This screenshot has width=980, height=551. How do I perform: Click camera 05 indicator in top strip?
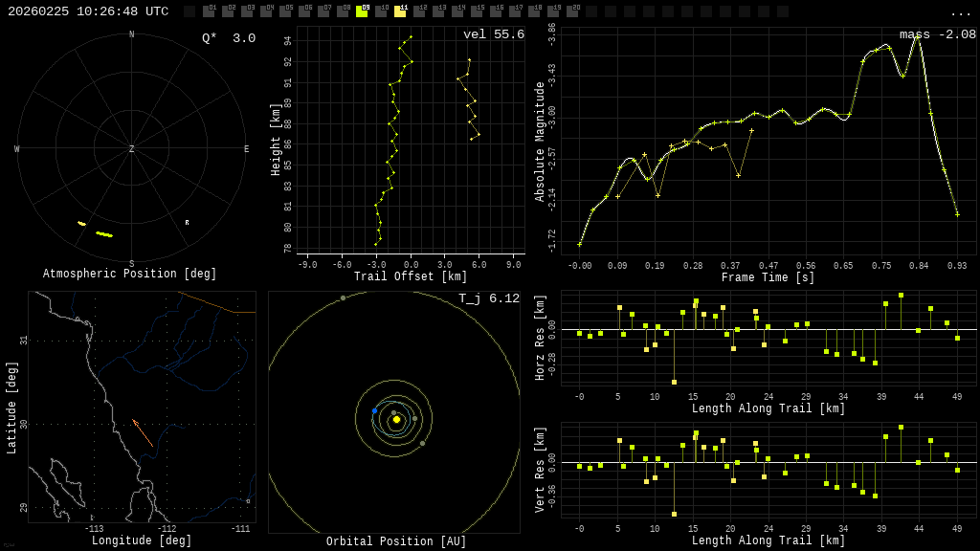click(285, 11)
